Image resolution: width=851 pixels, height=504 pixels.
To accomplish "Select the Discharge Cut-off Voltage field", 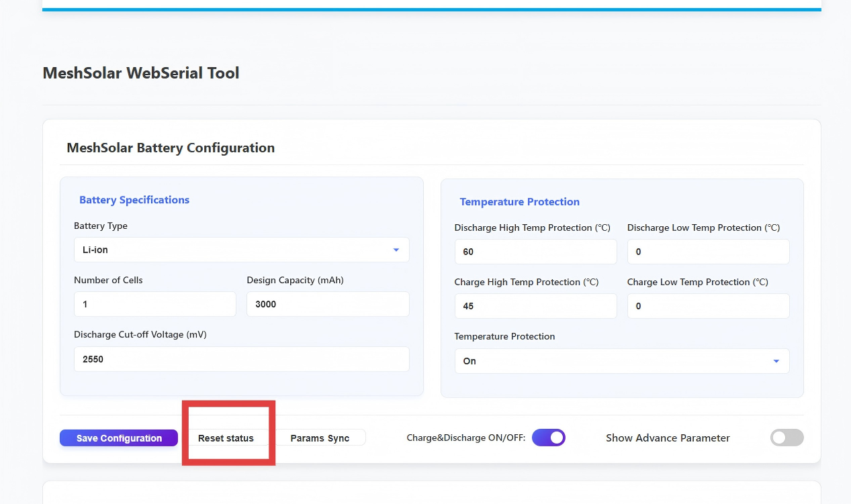I will [241, 359].
